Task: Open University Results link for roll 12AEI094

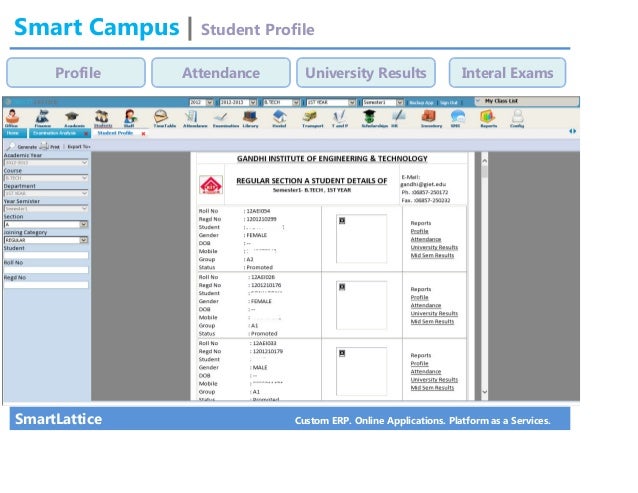Action: click(x=434, y=247)
